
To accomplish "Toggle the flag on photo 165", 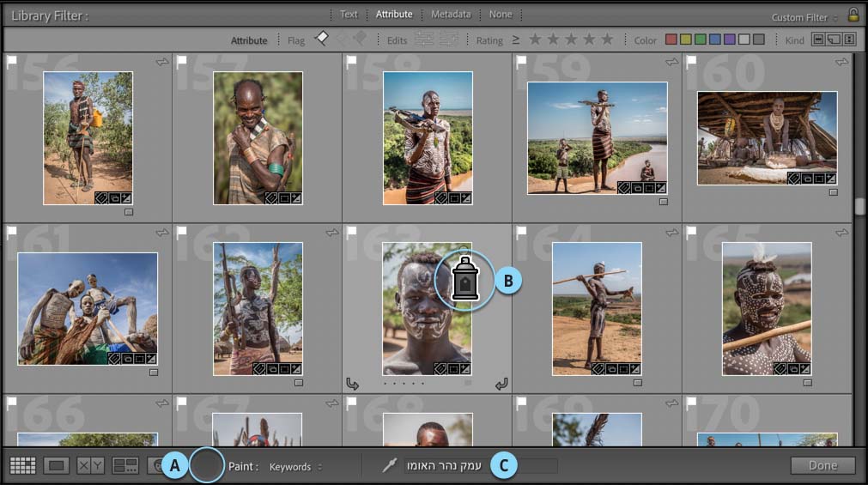I will click(x=692, y=233).
